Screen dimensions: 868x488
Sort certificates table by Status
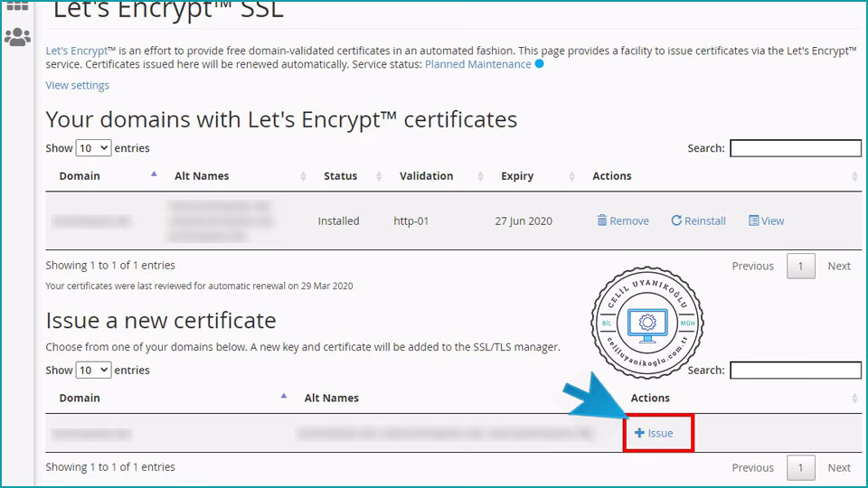(x=340, y=176)
